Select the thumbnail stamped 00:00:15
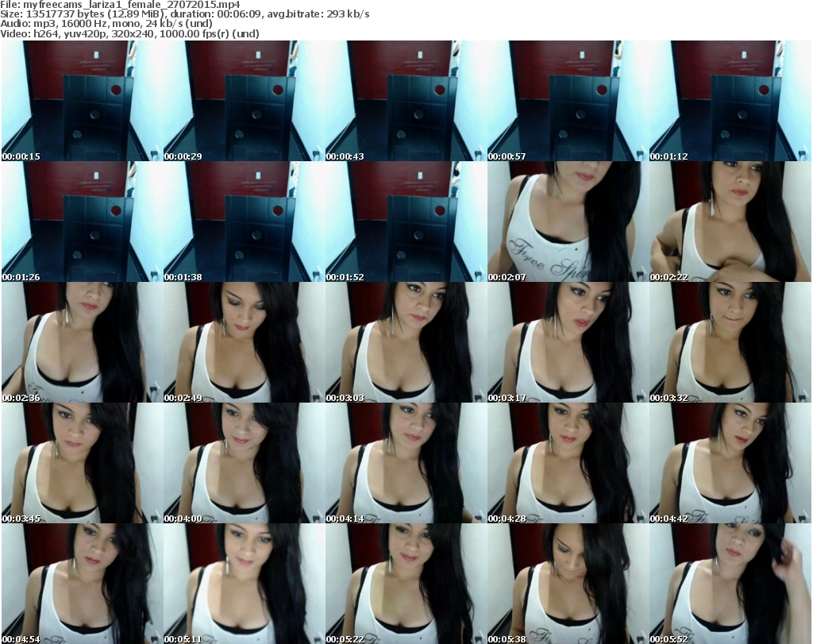813x644 pixels. pos(83,101)
